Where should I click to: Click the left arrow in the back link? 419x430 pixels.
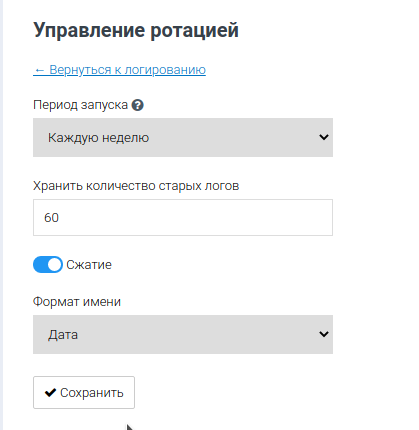pyautogui.click(x=39, y=70)
